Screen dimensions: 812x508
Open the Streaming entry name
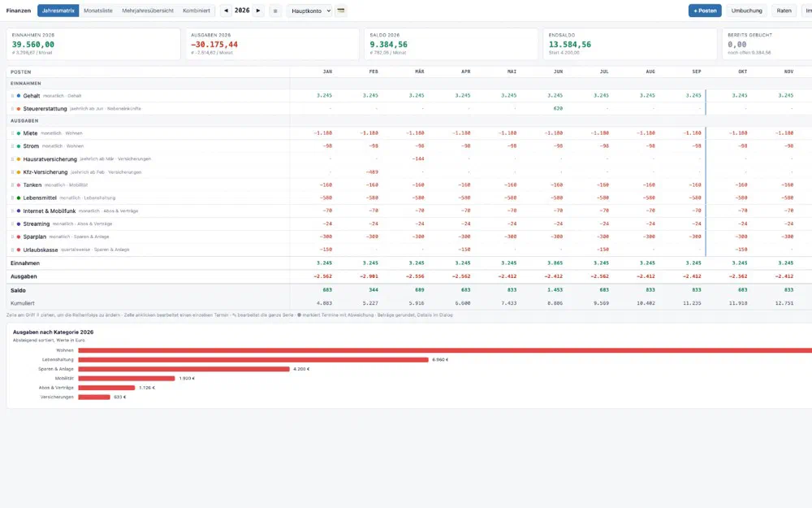37,224
